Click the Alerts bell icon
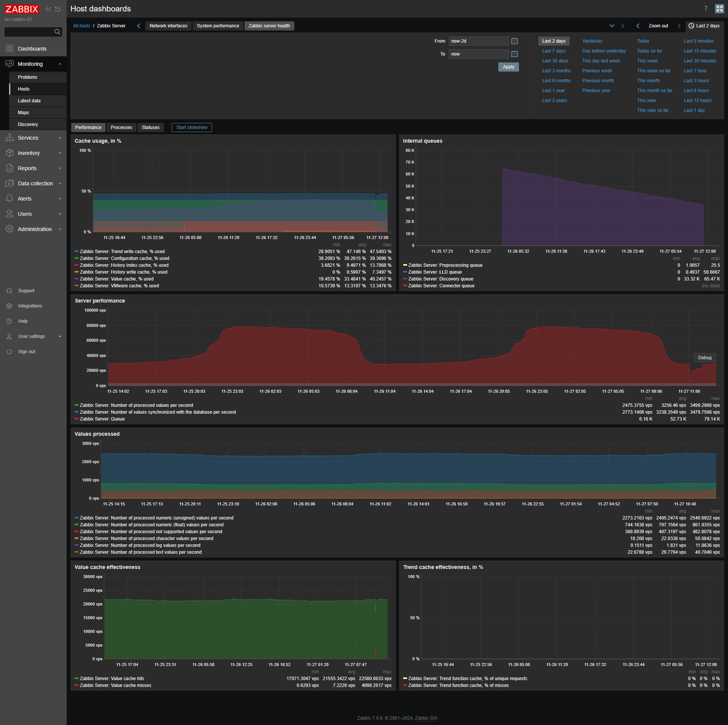The width and height of the screenshot is (728, 725). [10, 199]
